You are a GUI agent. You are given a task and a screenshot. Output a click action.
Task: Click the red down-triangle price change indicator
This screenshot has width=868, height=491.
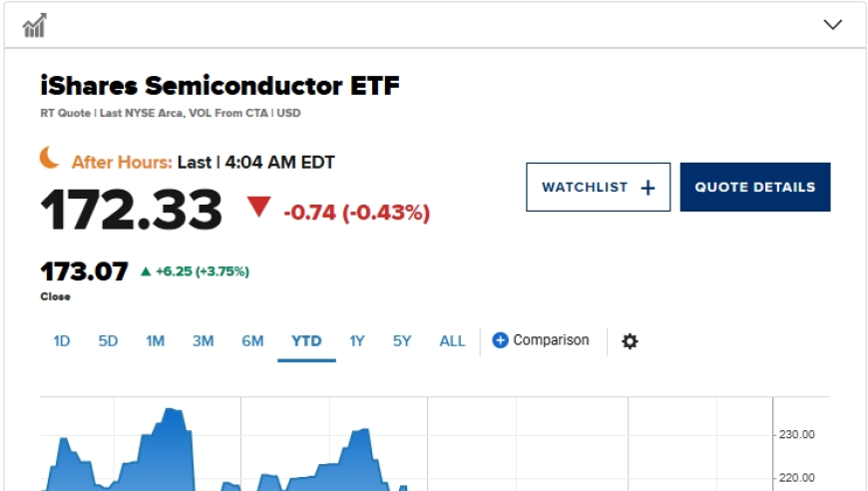(258, 207)
